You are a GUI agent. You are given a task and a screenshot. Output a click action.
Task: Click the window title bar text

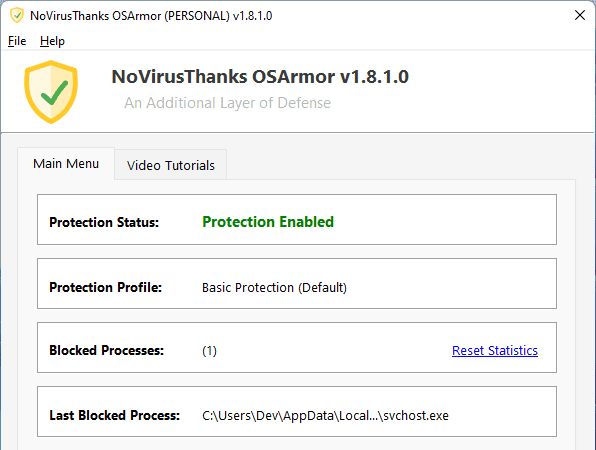click(151, 16)
